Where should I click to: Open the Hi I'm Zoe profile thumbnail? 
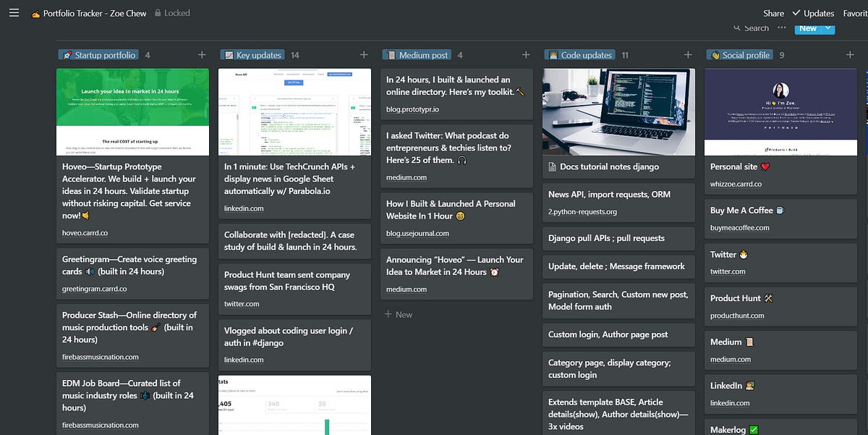[x=780, y=111]
